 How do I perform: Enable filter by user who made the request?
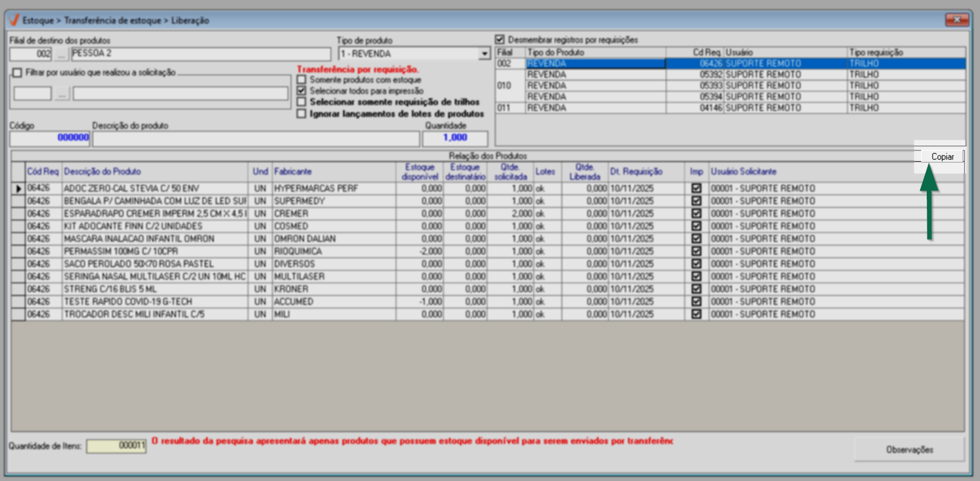point(17,73)
